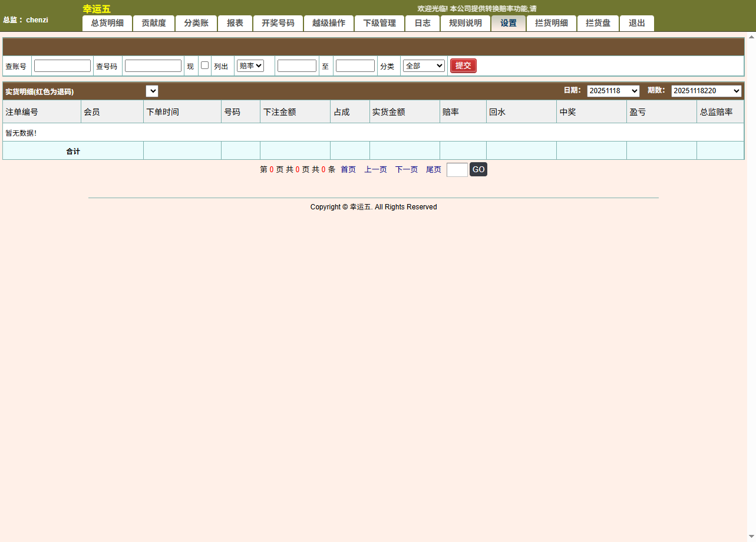Open the 拦货明细 tab
The image size is (756, 542).
(x=551, y=23)
